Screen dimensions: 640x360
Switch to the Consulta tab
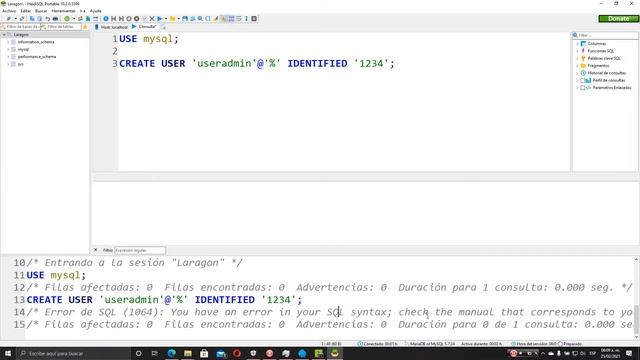(x=144, y=27)
